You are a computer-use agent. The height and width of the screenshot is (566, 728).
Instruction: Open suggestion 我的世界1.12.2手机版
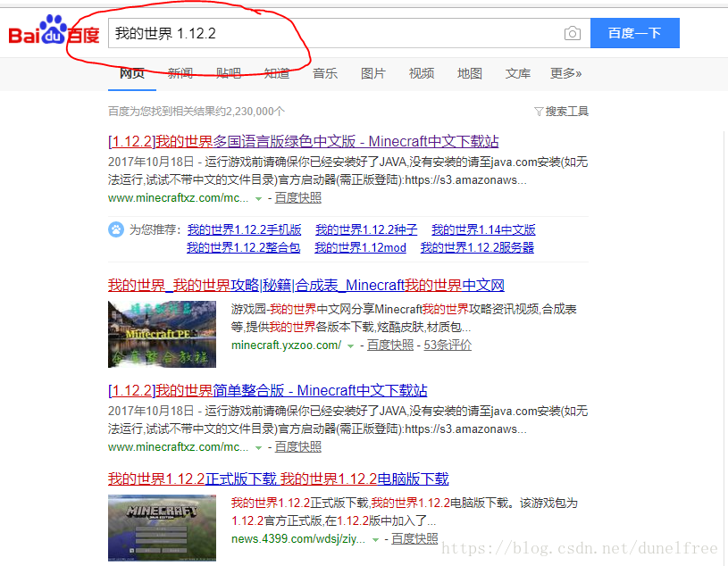click(x=244, y=229)
